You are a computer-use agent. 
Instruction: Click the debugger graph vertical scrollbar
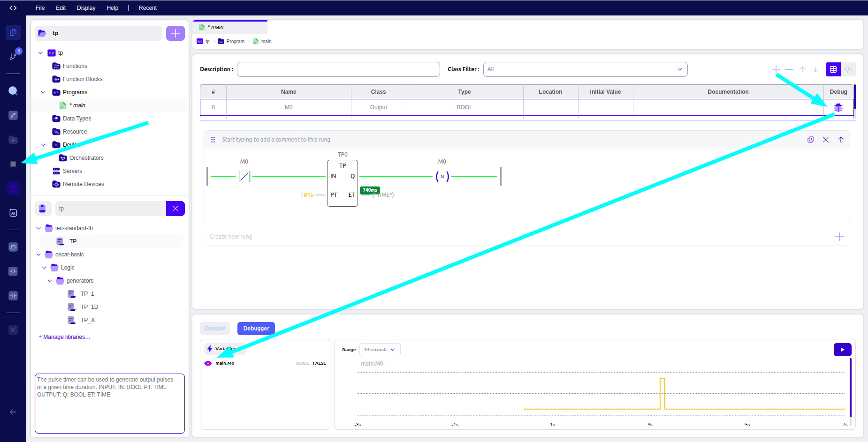tap(851, 387)
